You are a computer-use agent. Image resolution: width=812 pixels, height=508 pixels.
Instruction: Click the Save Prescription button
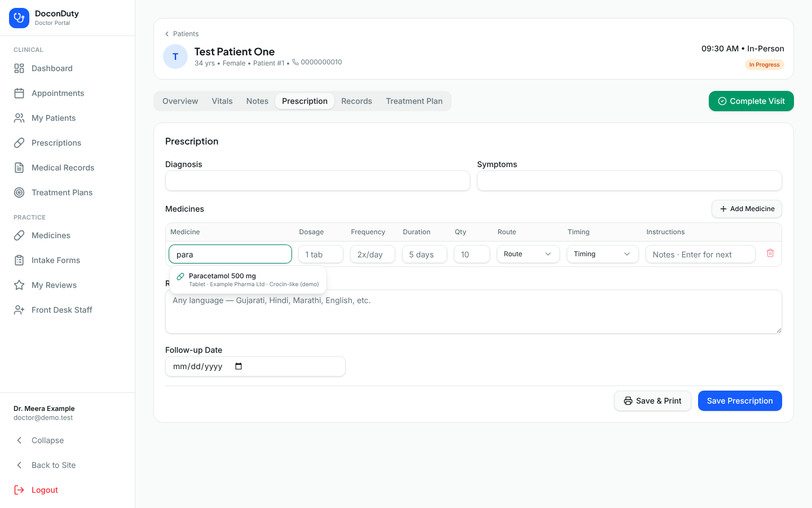pyautogui.click(x=740, y=401)
